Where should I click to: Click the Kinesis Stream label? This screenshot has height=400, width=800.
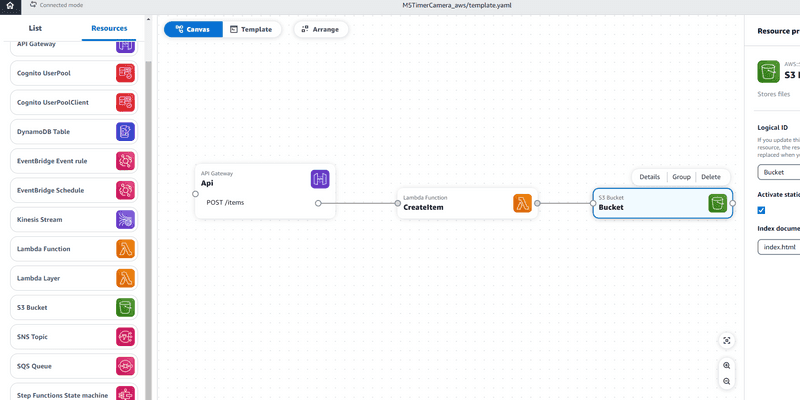point(39,219)
